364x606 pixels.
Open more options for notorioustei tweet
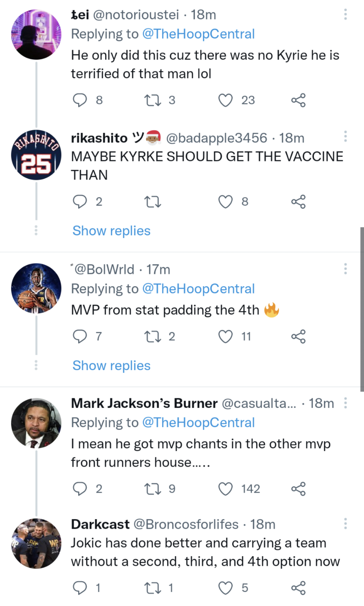[345, 14]
